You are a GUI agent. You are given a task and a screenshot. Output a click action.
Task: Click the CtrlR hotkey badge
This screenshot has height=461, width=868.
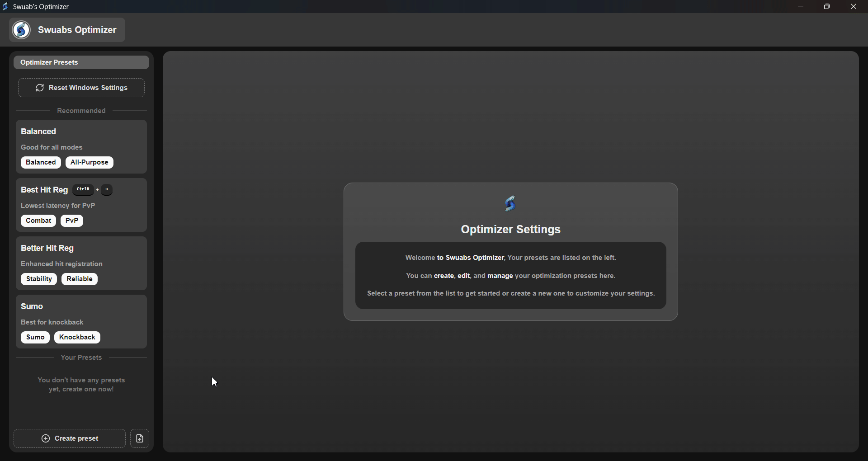[x=83, y=190]
